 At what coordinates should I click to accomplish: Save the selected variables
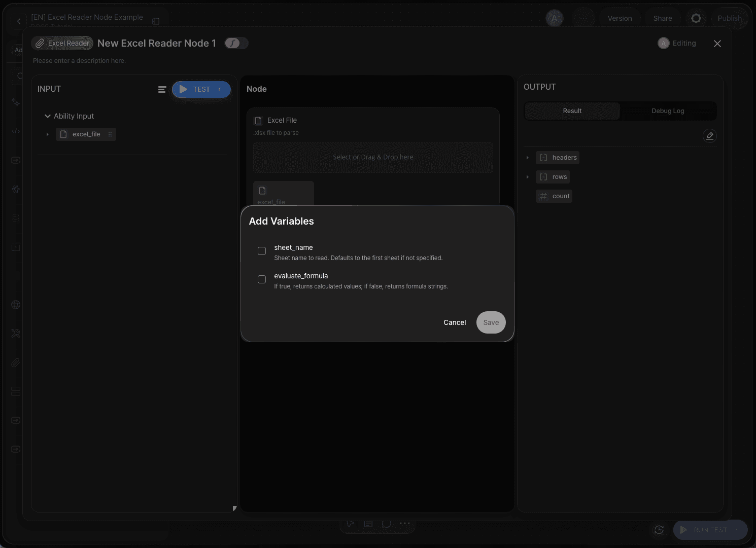coord(491,322)
